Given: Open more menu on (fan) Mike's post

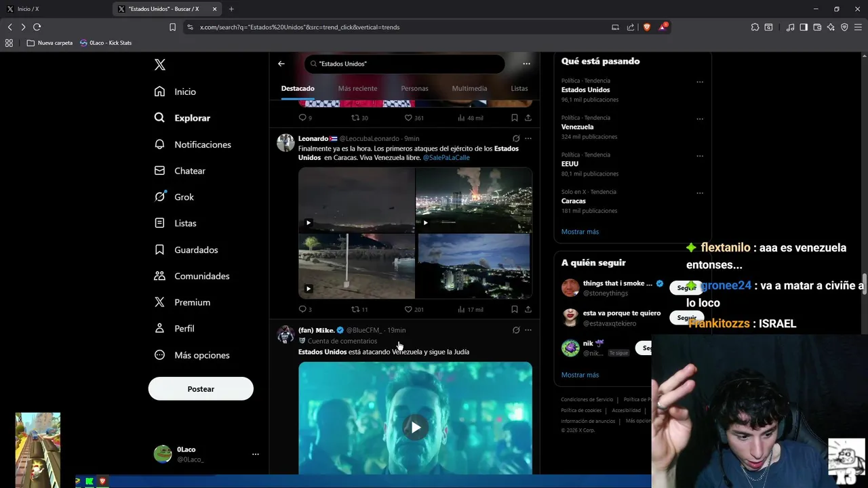Looking at the screenshot, I should (528, 330).
